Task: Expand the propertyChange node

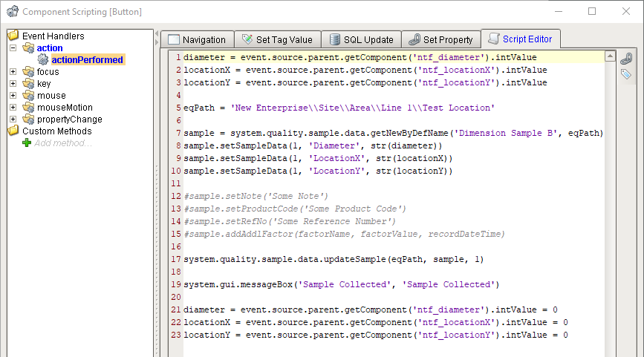Action: coord(13,119)
